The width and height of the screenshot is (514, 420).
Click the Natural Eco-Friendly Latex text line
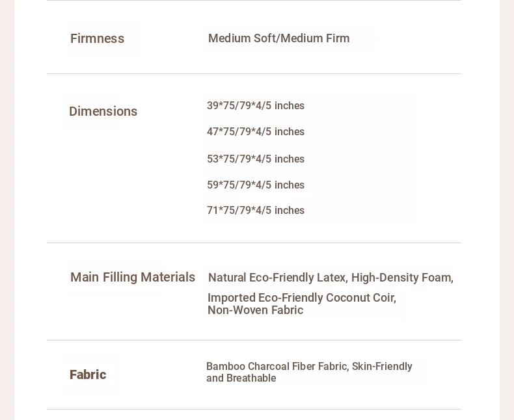tap(331, 278)
